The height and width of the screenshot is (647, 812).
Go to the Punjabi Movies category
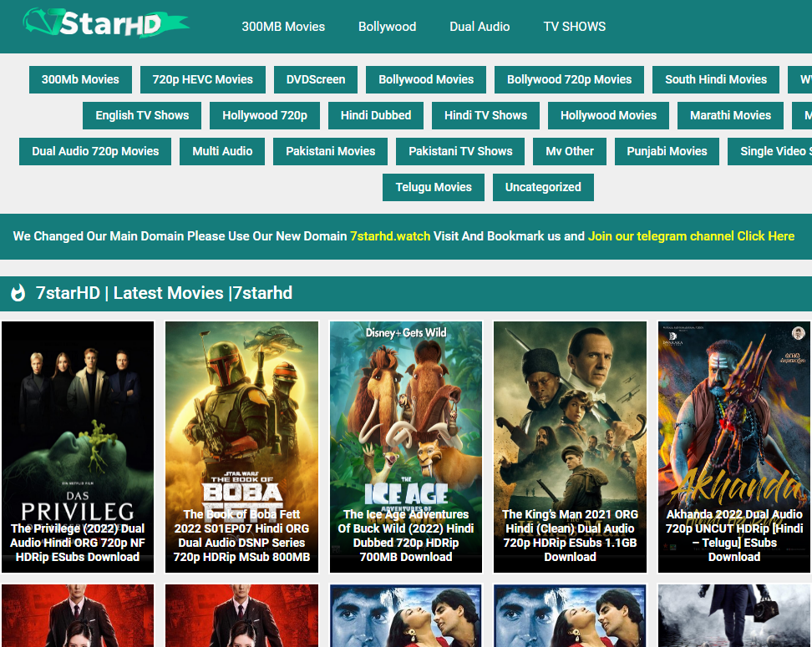point(667,152)
